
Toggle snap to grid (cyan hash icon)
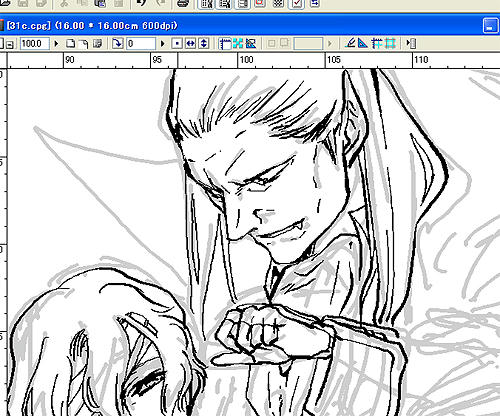(x=390, y=43)
